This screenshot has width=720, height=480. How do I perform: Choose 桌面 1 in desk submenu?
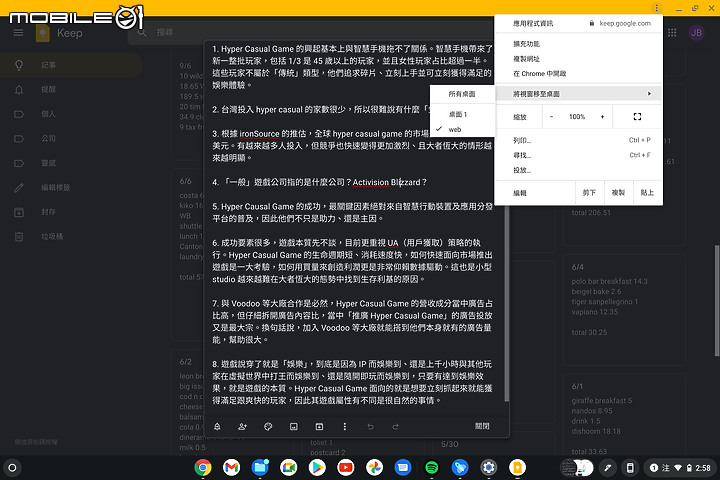click(462, 114)
